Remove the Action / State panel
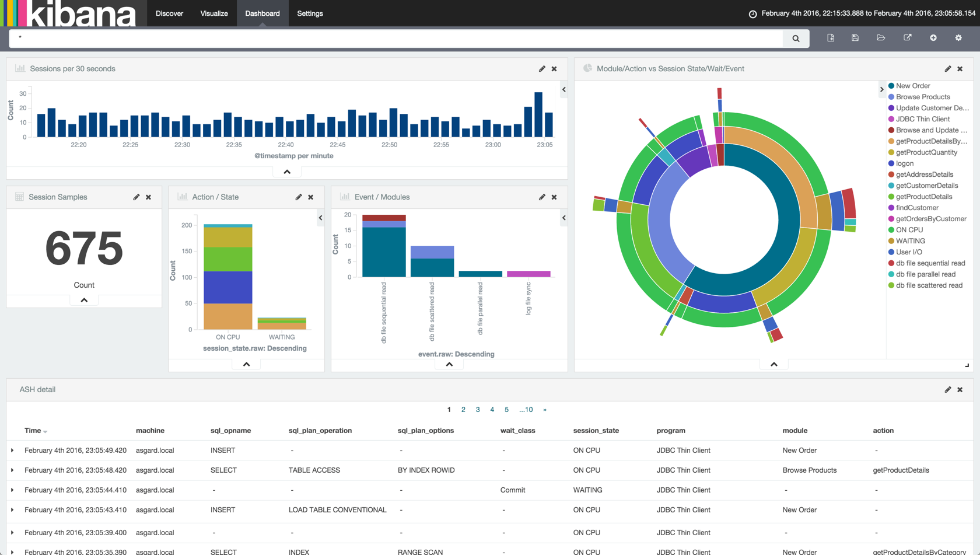980x555 pixels. (x=311, y=197)
